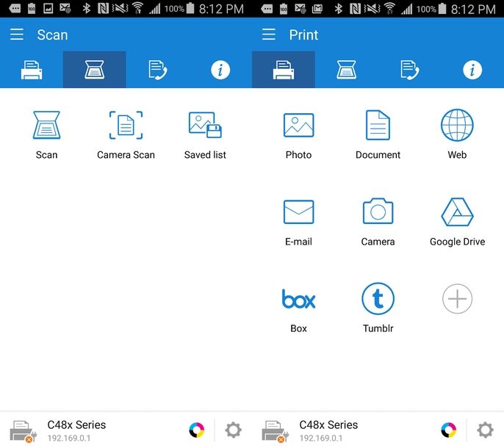Tap disconnected printer icon on Scan screen

(24, 431)
